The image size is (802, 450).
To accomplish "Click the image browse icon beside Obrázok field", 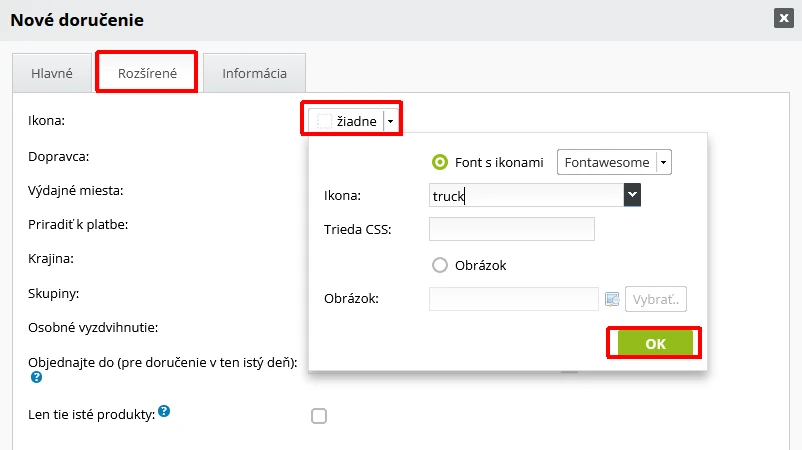I will coord(612,299).
